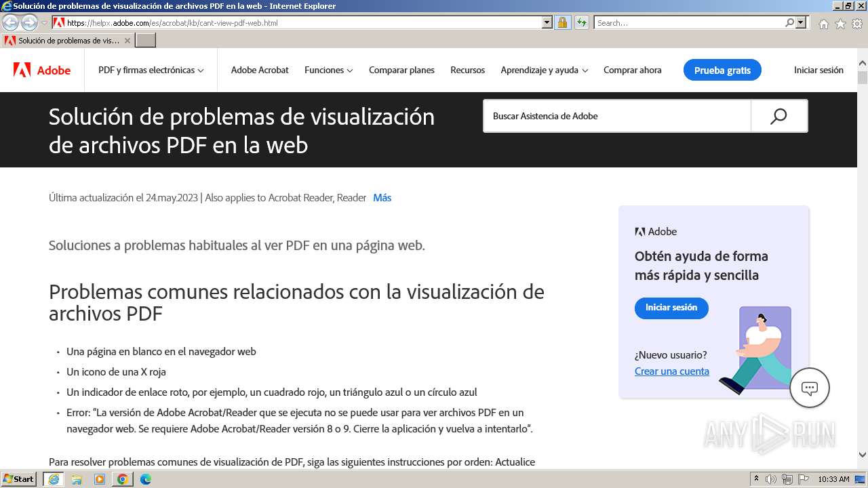This screenshot has width=868, height=488.
Task: Click the Action Center flag tray icon
Action: [803, 479]
